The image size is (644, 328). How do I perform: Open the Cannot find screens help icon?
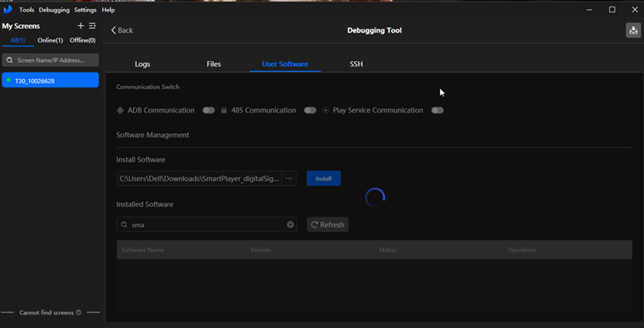click(x=78, y=312)
